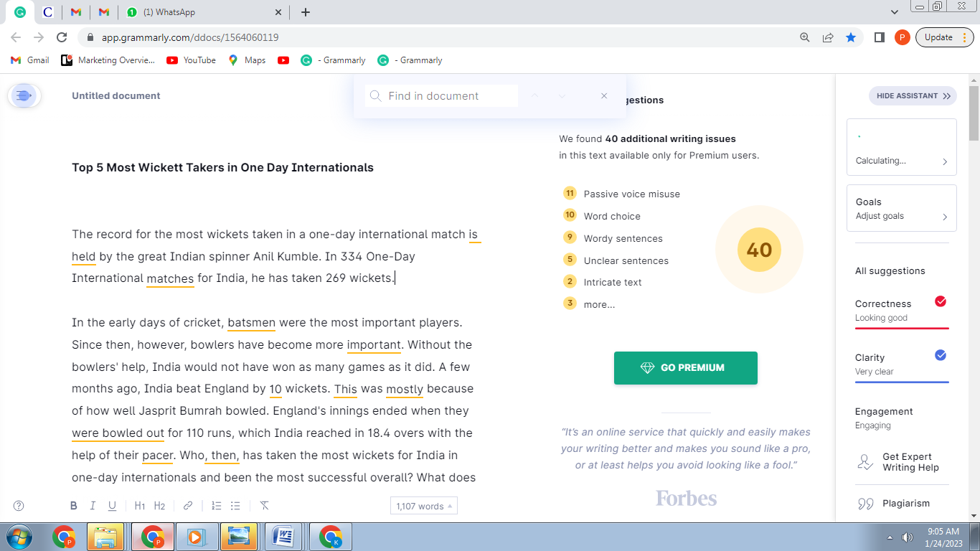Open Get Expert Writing Help
Image resolution: width=980 pixels, height=551 pixels.
[x=902, y=462]
